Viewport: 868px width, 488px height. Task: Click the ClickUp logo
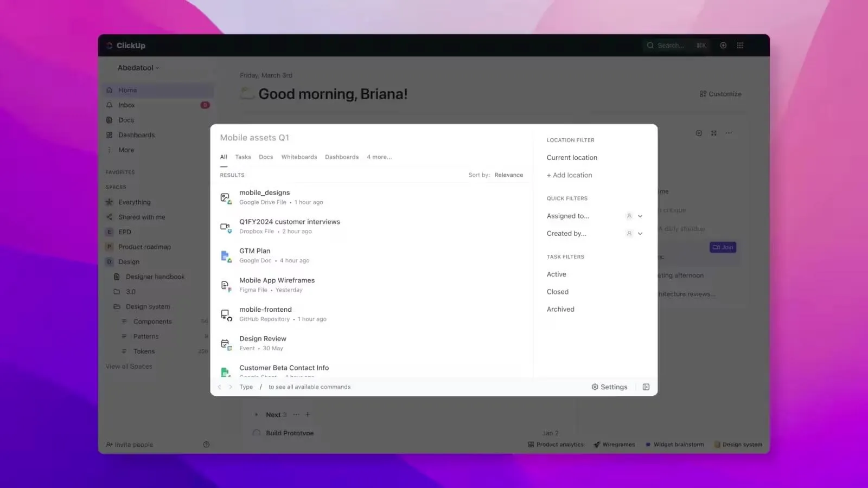tap(126, 46)
